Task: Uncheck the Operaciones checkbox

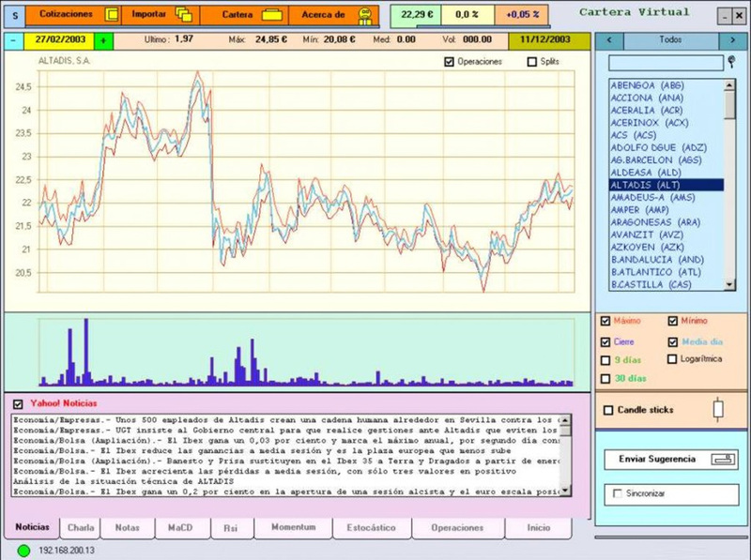Action: point(449,62)
